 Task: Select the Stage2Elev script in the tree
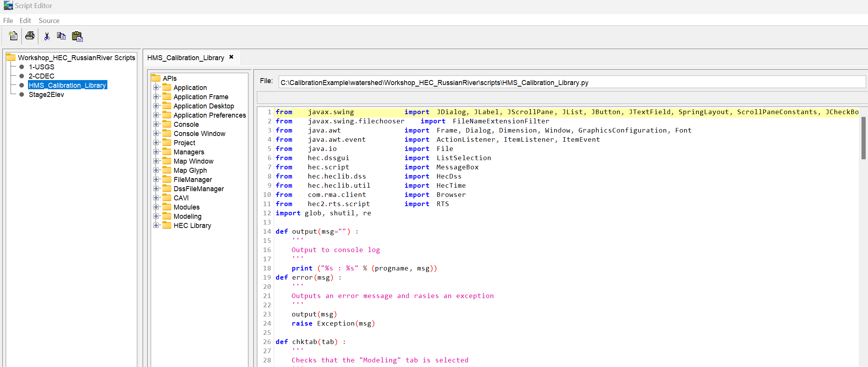tap(46, 94)
